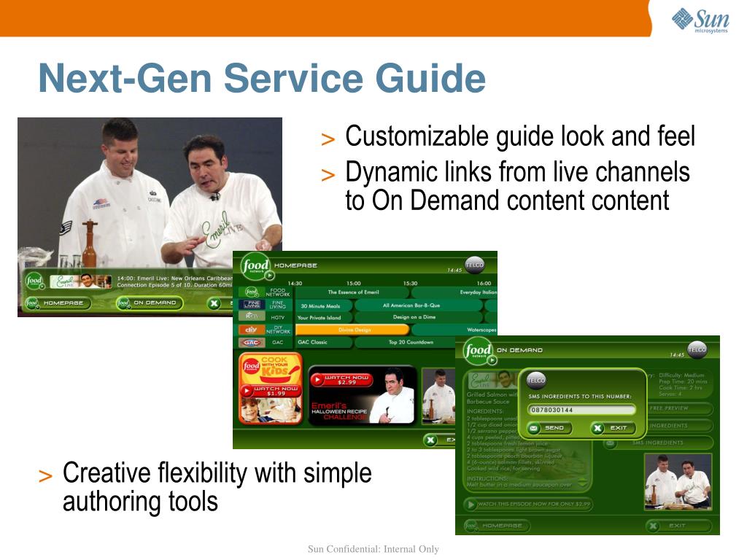The image size is (747, 560).
Task: Click SEND button in SMS dialog
Action: pyautogui.click(x=549, y=428)
